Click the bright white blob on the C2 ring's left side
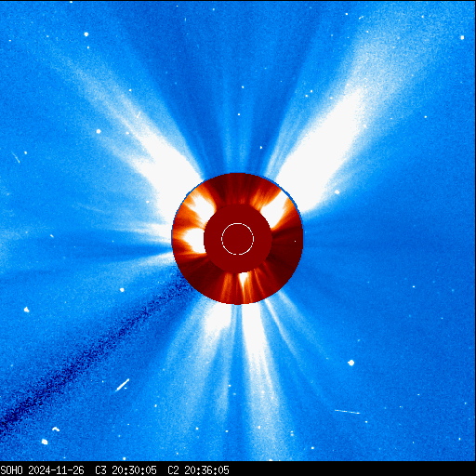Screen dimensions: 476x476 click(x=195, y=240)
